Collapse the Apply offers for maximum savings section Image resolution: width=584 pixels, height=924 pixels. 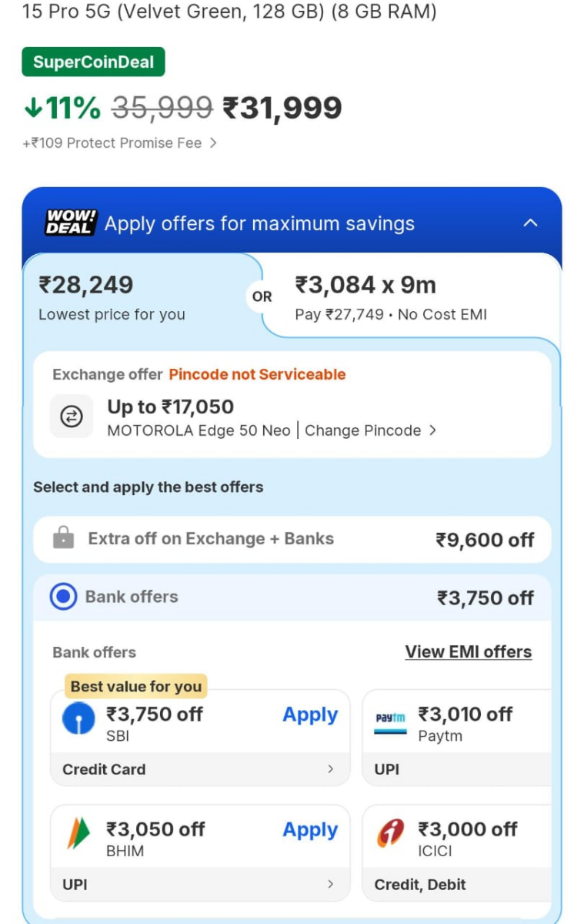(530, 223)
